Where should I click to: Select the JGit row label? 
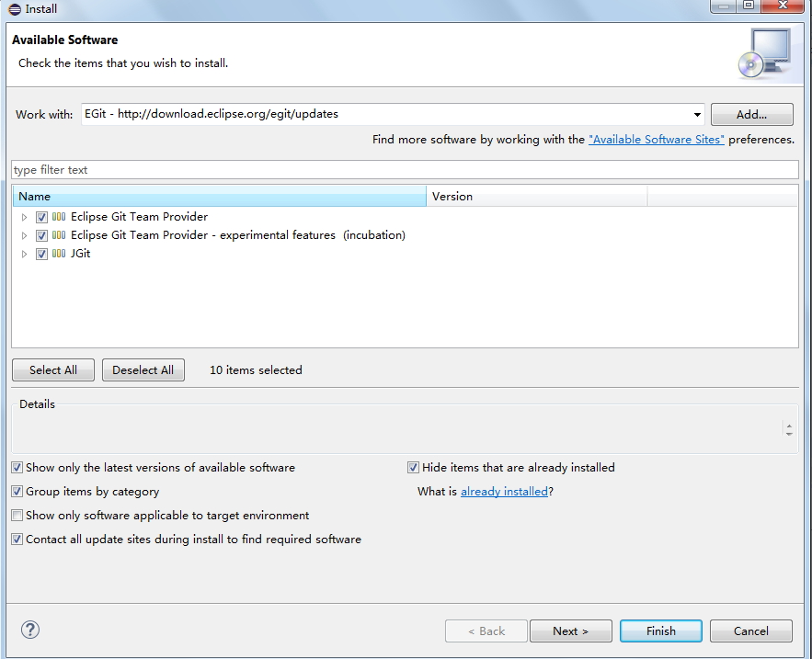pyautogui.click(x=80, y=254)
